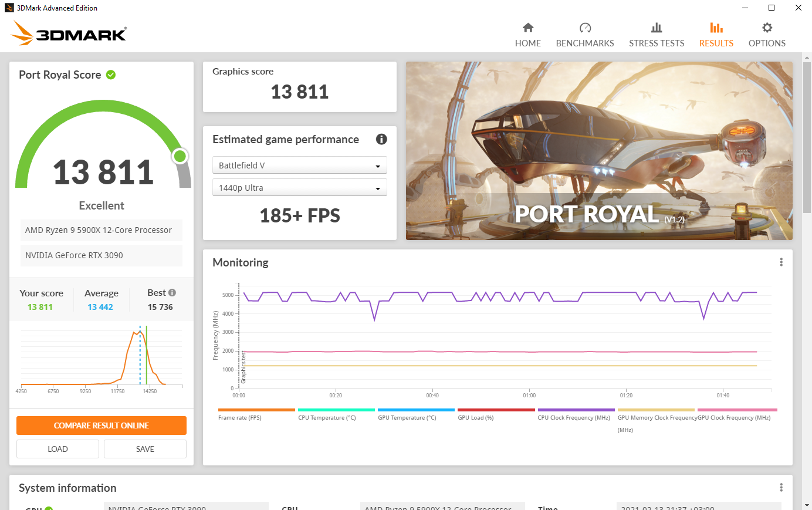Close the 3DMark window
The width and height of the screenshot is (812, 510).
[799, 8]
